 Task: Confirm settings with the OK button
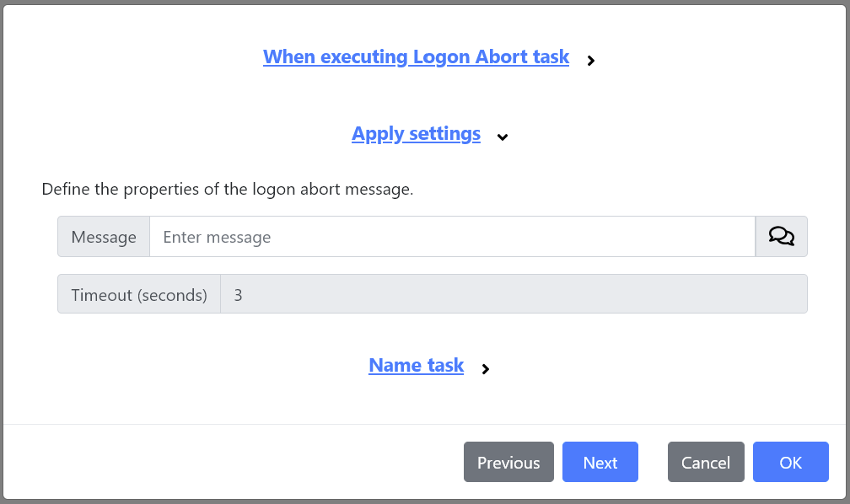(x=790, y=462)
